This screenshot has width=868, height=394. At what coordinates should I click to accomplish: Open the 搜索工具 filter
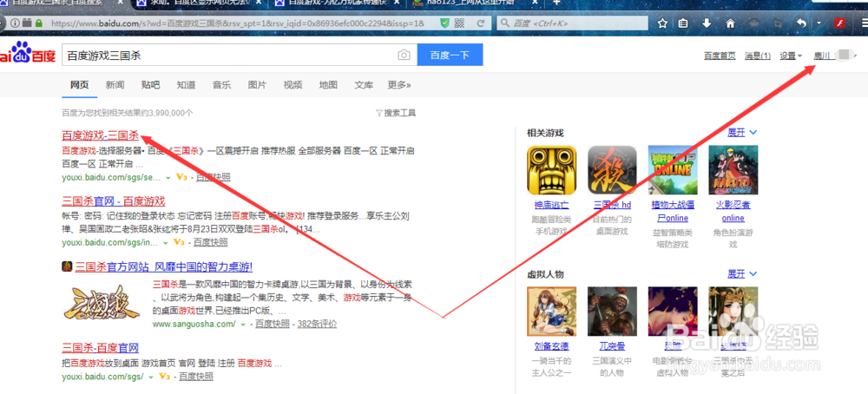pyautogui.click(x=396, y=113)
